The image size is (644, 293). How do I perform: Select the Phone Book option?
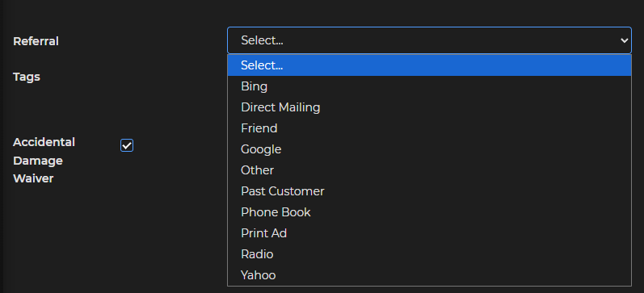pos(429,212)
